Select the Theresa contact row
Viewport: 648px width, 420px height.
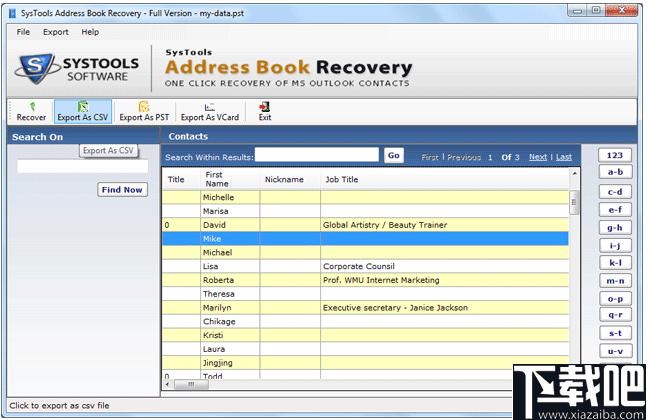click(365, 294)
